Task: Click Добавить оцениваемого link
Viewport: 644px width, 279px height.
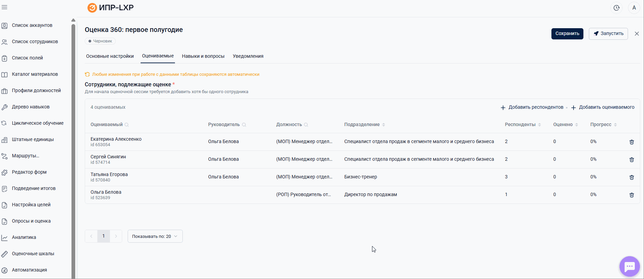Action: point(603,107)
